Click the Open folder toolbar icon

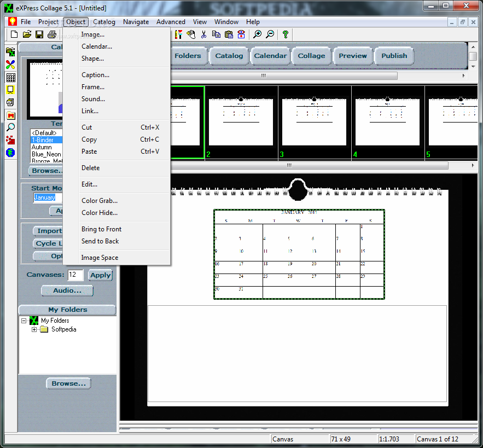tap(27, 34)
